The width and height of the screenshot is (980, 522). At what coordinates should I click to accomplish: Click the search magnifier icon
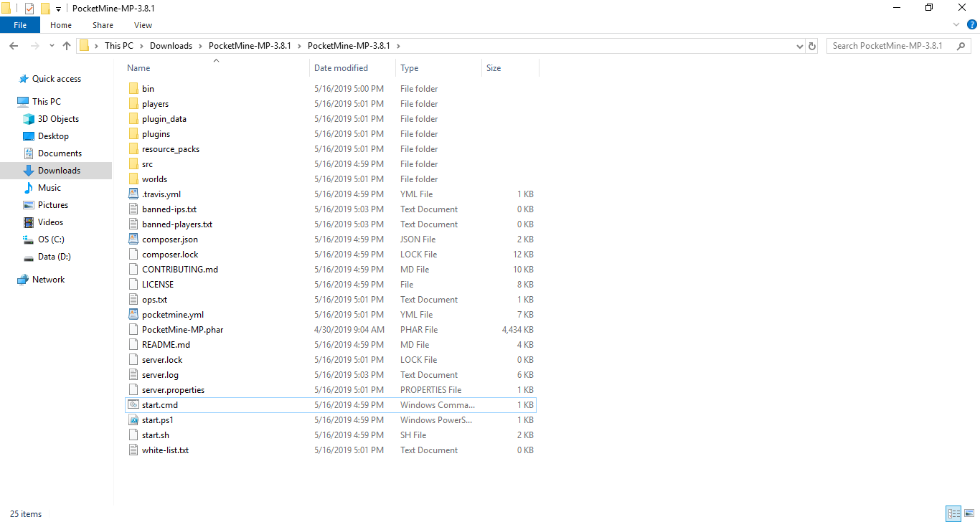tap(961, 46)
